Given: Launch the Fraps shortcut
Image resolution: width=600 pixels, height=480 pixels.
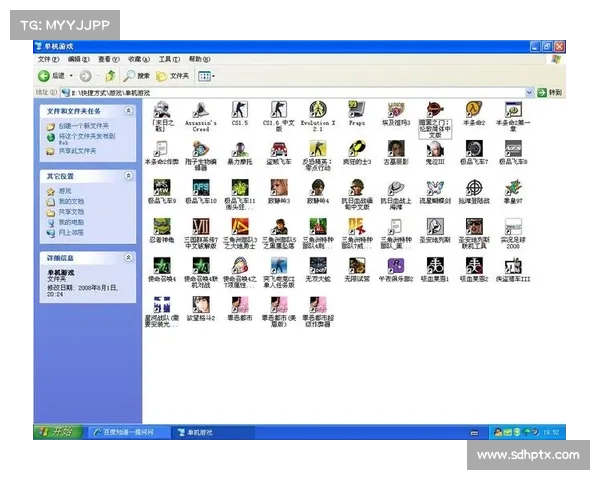Looking at the screenshot, I should click(357, 113).
